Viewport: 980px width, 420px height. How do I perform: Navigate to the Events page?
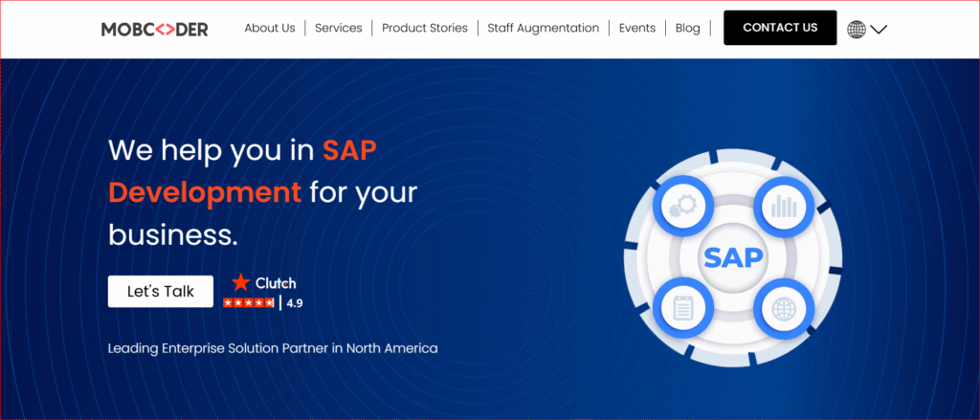tap(637, 28)
